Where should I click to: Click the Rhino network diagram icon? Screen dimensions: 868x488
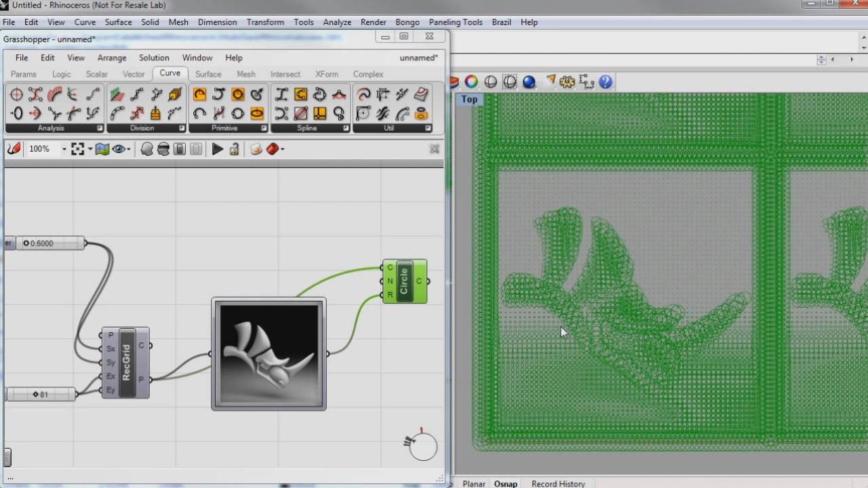587,82
